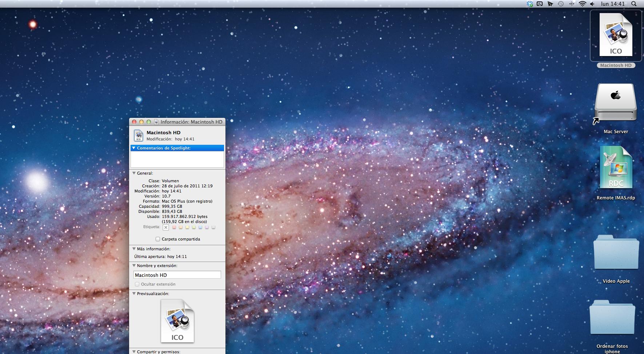Viewport: 644px width, 354px height.
Task: Collapse the Nombre y extensión section
Action: click(x=134, y=266)
